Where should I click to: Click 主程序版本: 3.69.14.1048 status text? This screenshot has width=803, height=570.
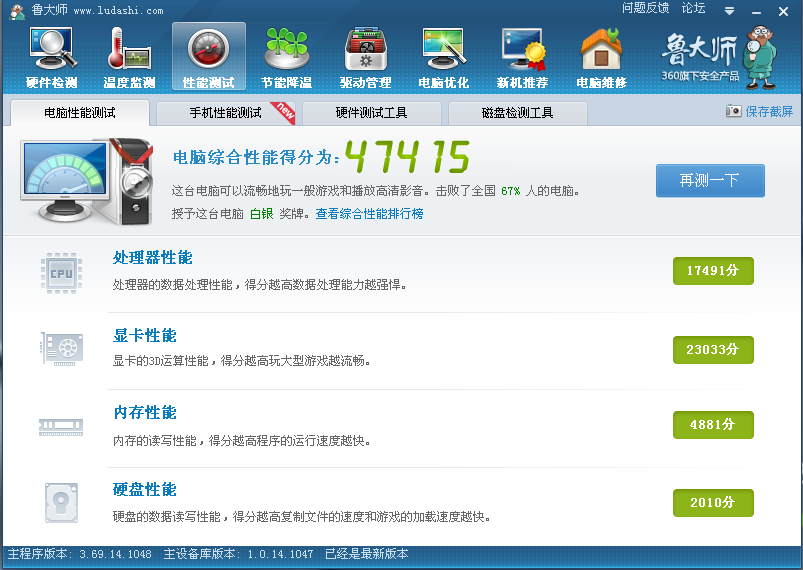[x=79, y=554]
